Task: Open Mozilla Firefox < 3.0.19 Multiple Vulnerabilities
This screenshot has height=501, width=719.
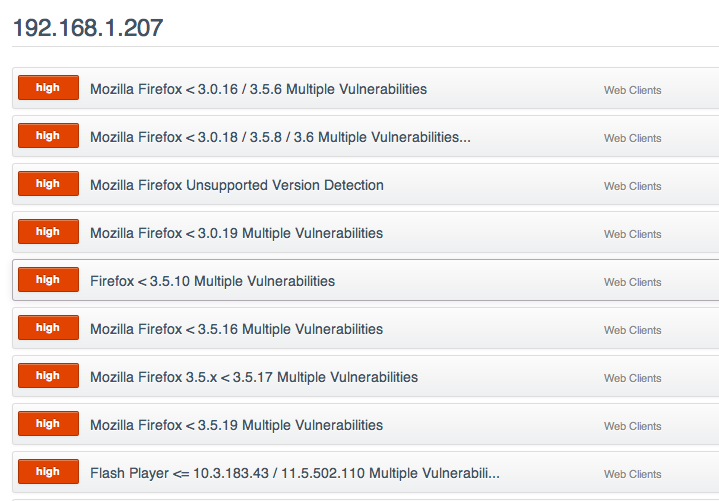Action: coord(365,233)
